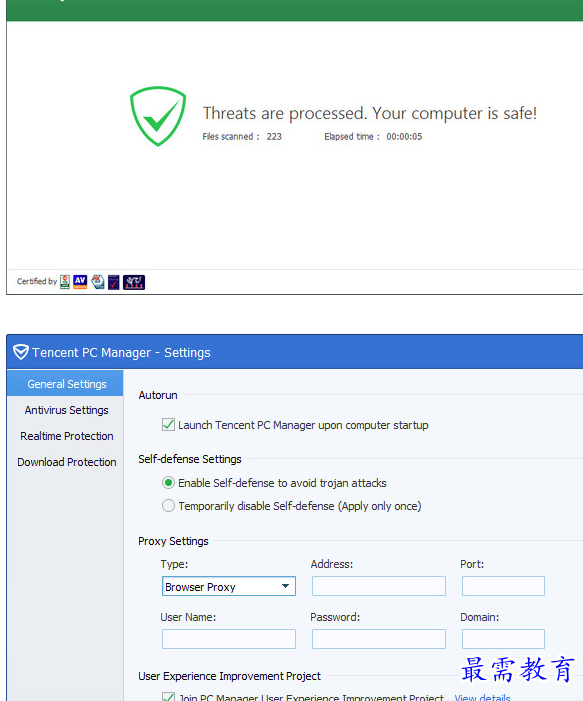
Task: Click 'Threats are processed' status message
Action: click(x=370, y=114)
